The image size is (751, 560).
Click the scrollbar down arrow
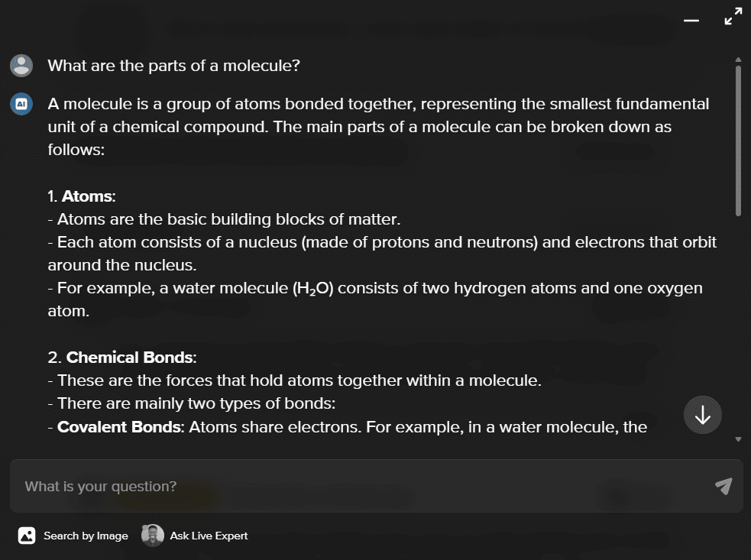point(738,439)
